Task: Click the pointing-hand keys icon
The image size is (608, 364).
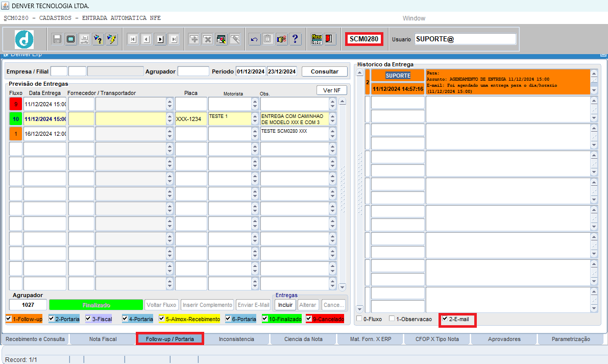Action: pyautogui.click(x=281, y=39)
